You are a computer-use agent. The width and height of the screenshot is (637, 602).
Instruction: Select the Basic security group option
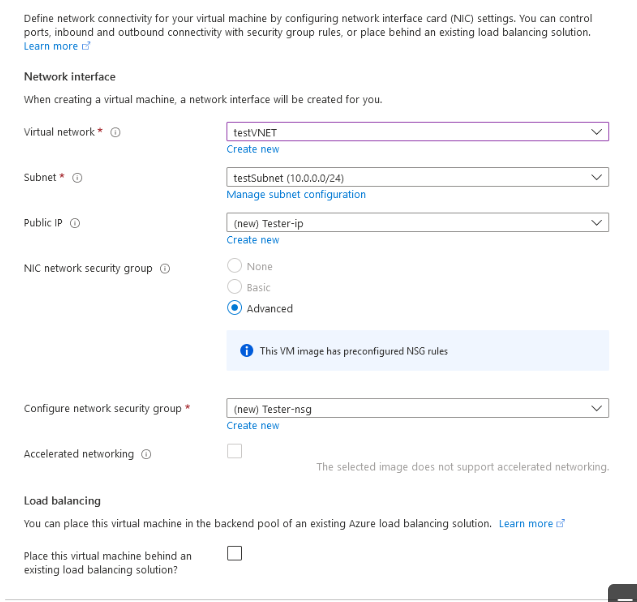point(235,287)
